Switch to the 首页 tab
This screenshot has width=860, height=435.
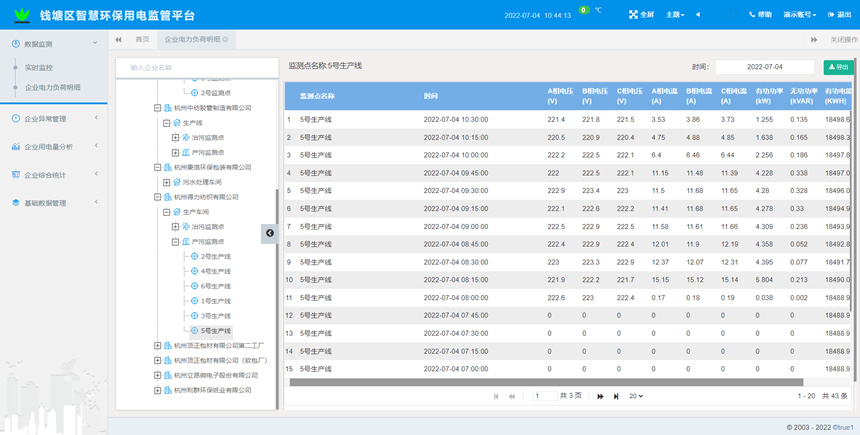coord(142,40)
